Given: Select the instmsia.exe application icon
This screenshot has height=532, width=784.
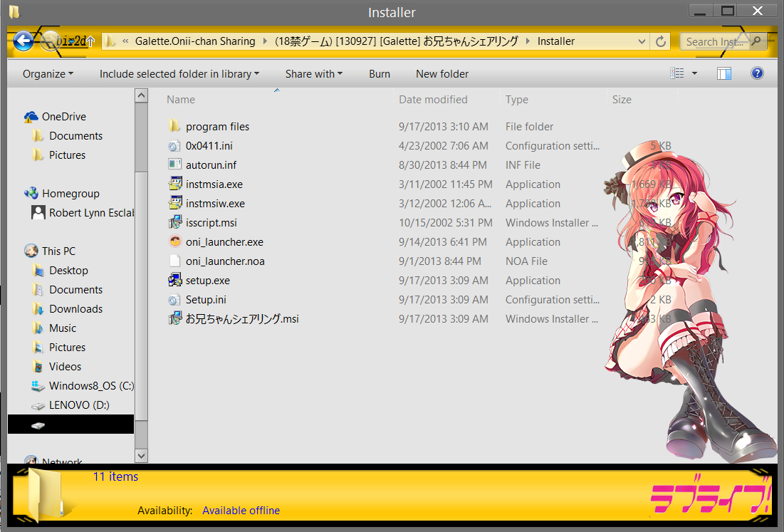Looking at the screenshot, I should point(175,184).
